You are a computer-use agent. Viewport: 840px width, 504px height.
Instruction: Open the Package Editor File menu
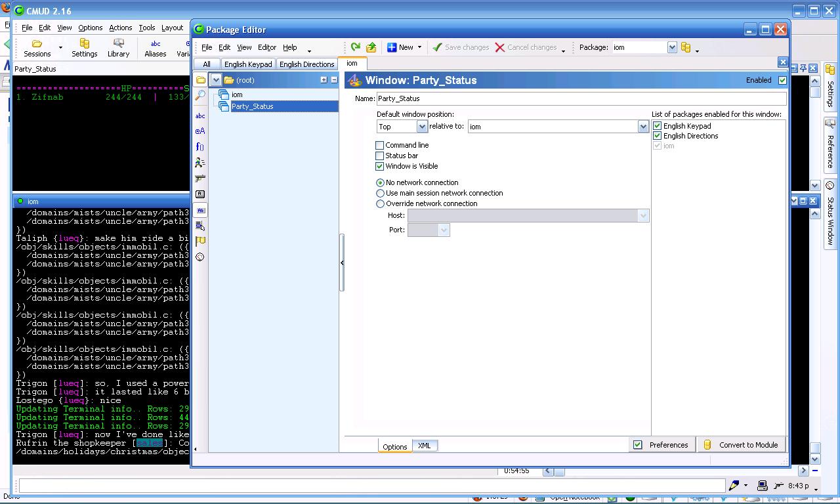click(207, 47)
